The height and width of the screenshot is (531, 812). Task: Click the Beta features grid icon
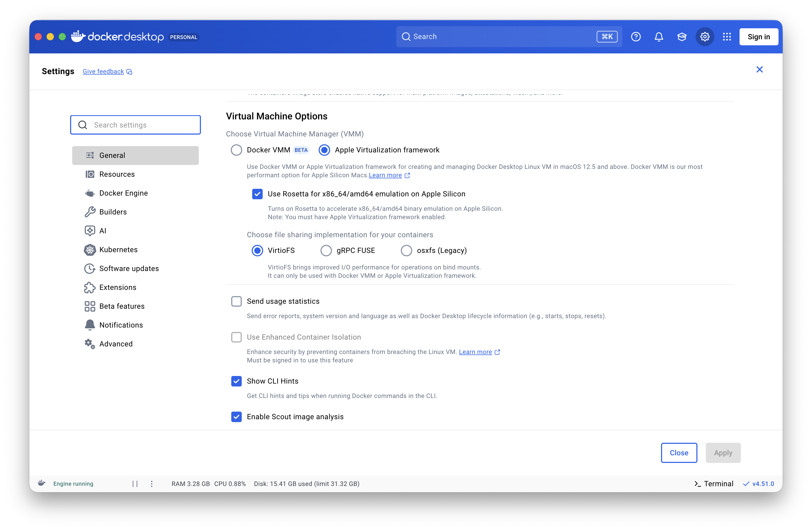pos(90,306)
